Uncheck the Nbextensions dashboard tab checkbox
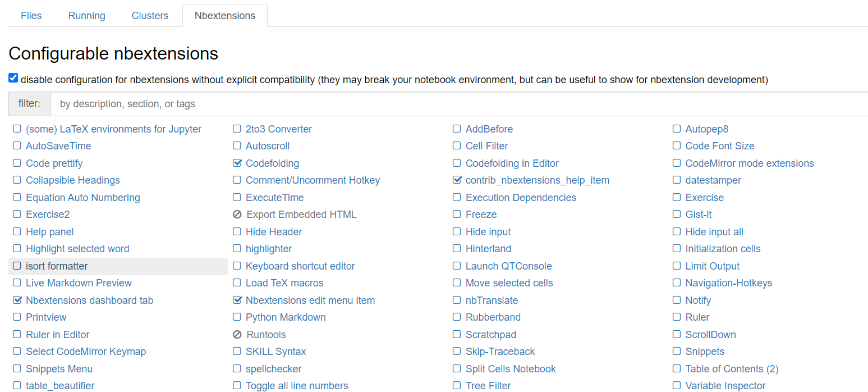Viewport: 868px width, 392px height. [17, 300]
